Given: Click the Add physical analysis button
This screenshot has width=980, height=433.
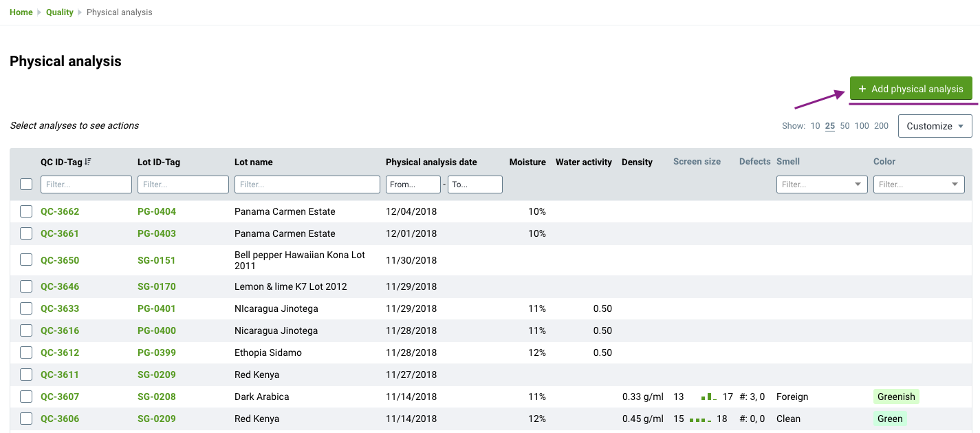Looking at the screenshot, I should (x=911, y=89).
